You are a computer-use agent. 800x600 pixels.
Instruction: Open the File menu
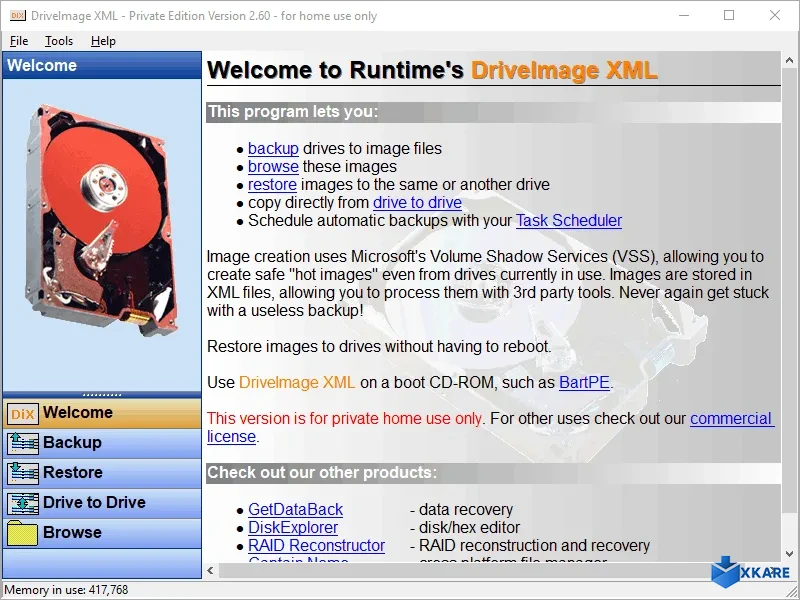(18, 41)
